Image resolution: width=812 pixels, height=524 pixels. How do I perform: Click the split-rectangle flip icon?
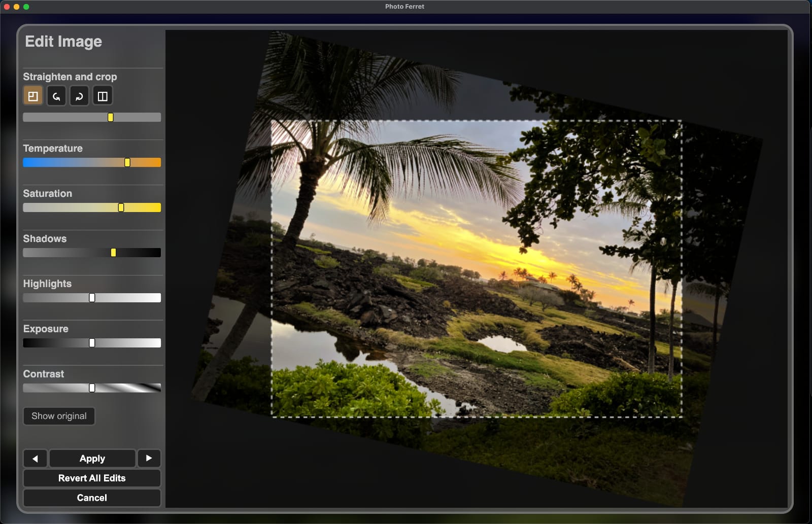103,96
